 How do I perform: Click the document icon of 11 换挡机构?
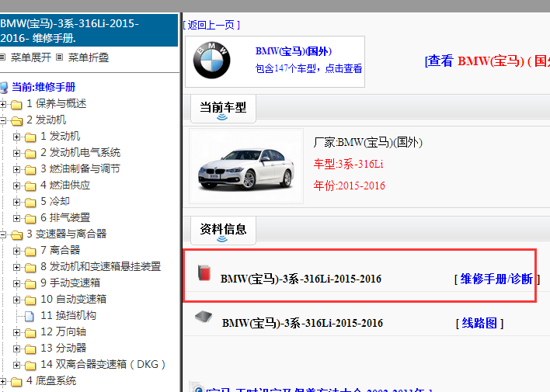point(30,316)
